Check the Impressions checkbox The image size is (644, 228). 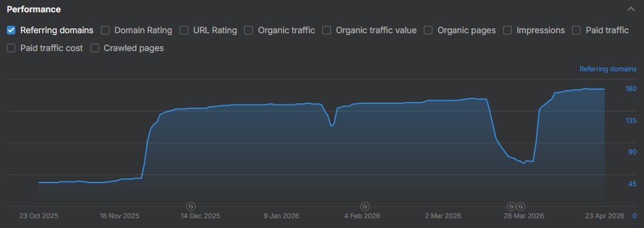507,30
